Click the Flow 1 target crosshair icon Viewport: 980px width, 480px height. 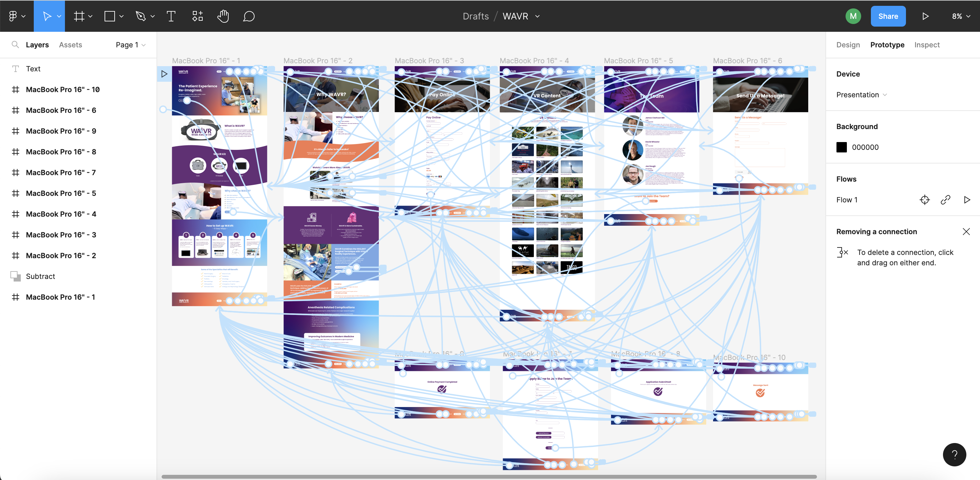coord(924,200)
